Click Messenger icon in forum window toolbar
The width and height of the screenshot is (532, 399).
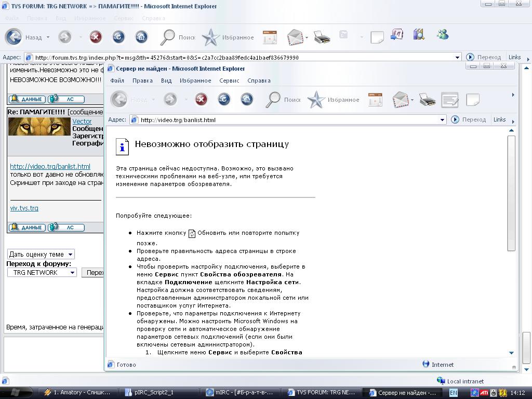tap(443, 35)
